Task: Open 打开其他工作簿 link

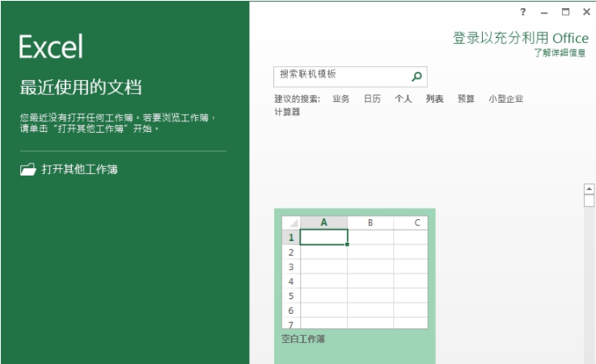Action: pos(80,170)
